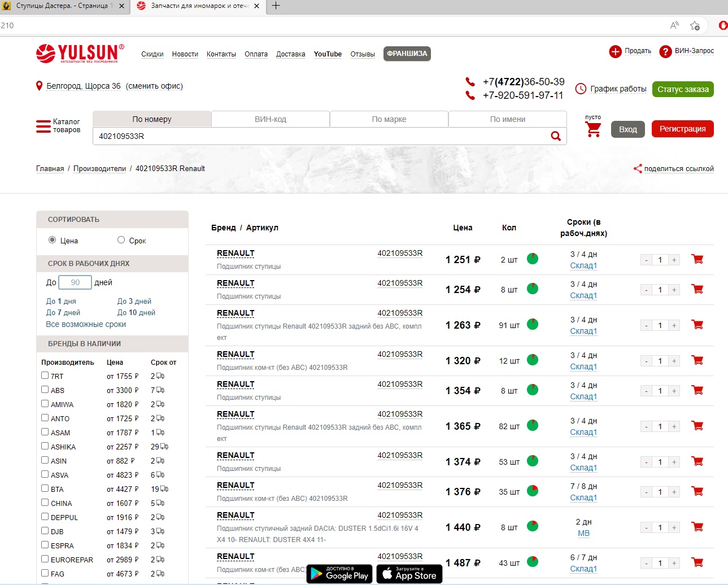Select the Цена sort radio button
This screenshot has width=728, height=585.
(53, 240)
